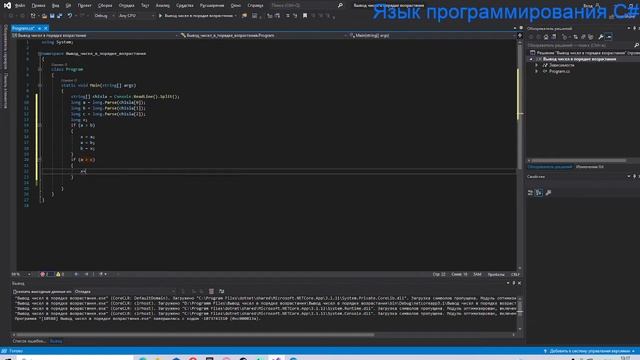This screenshot has width=640, height=360.
Task: Switch to the Изменения Git tab
Action: pos(590,167)
